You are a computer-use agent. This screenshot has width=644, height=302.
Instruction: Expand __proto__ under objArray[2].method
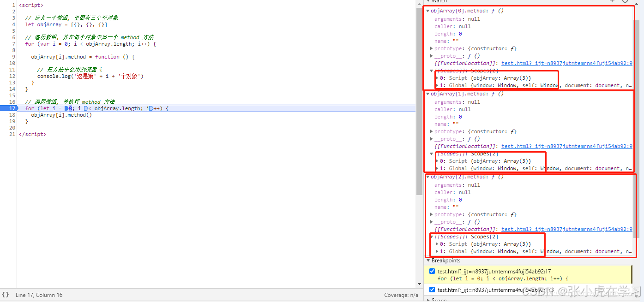(x=432, y=222)
